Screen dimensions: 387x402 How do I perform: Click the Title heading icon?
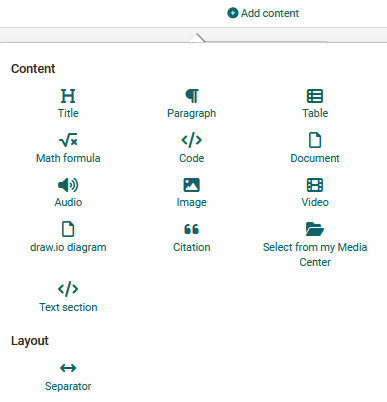pos(68,96)
